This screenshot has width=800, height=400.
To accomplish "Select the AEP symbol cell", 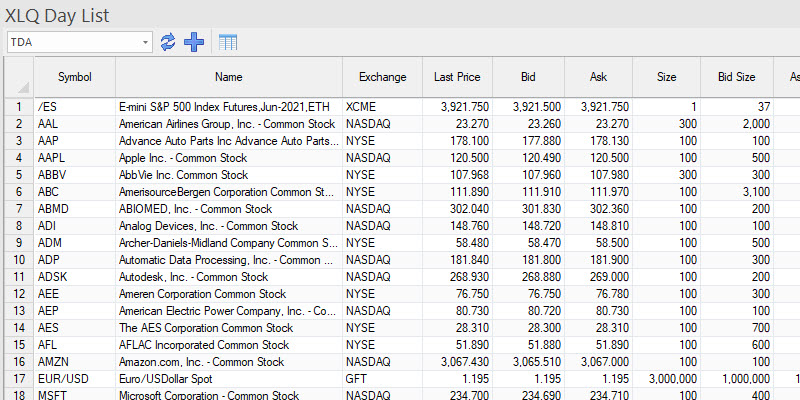I will pyautogui.click(x=75, y=311).
